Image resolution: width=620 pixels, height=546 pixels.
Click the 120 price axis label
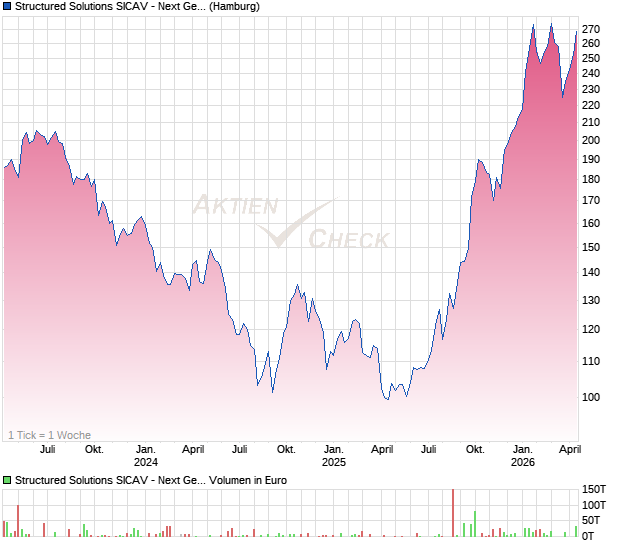click(591, 329)
